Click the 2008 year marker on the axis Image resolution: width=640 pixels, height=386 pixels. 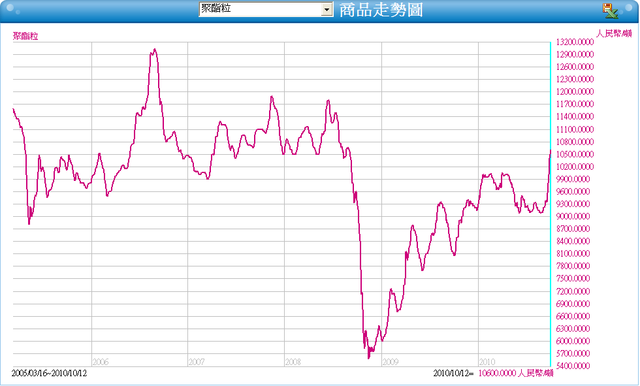point(293,362)
